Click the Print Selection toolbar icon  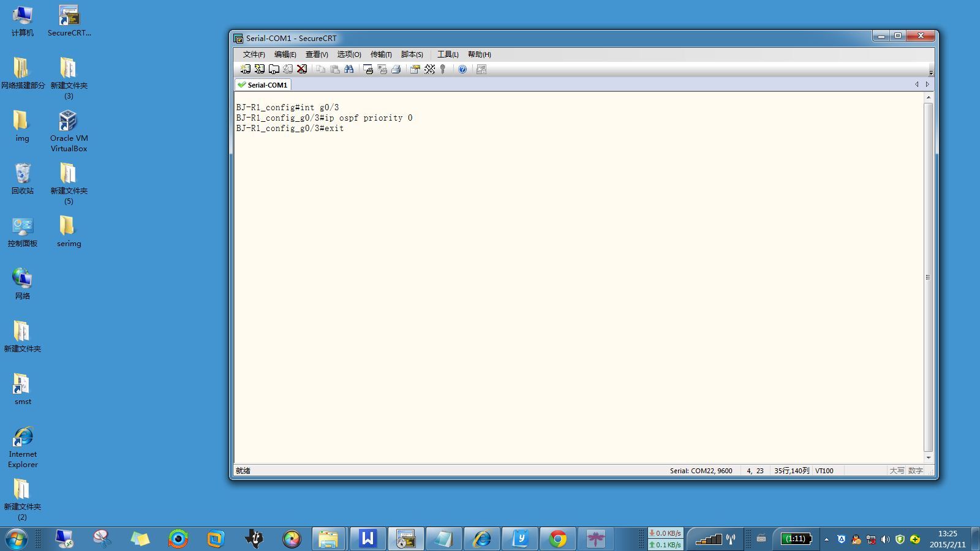[382, 69]
